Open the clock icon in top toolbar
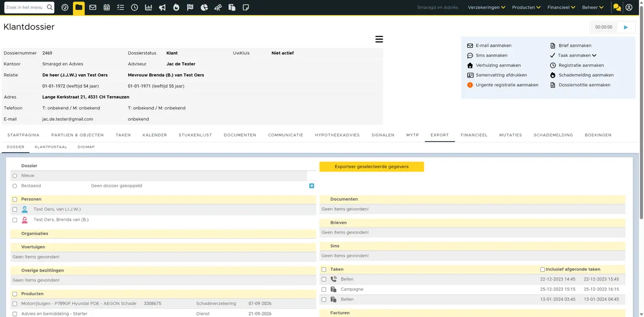 click(135, 8)
